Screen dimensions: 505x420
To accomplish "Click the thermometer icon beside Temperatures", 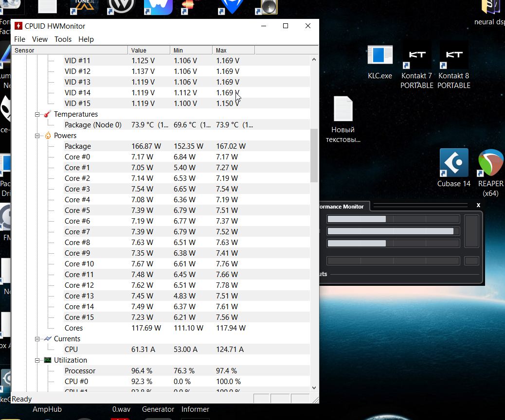I will point(48,114).
